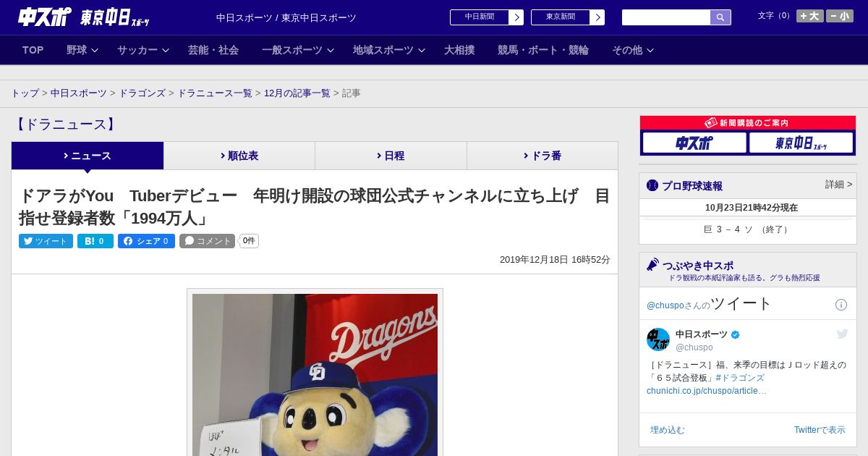Click Twitterで表示 link
The height and width of the screenshot is (456, 868).
coord(820,430)
